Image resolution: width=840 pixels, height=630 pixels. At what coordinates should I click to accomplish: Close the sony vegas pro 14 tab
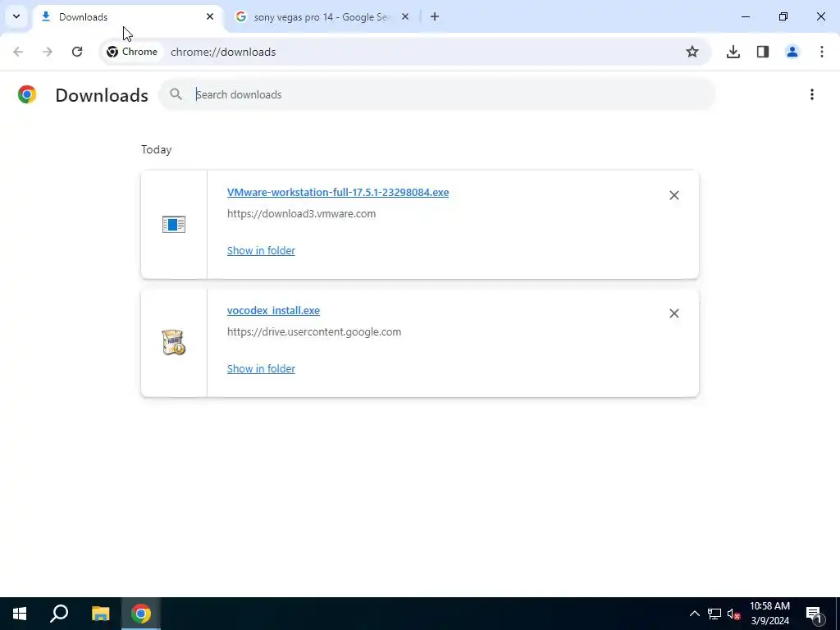point(405,16)
